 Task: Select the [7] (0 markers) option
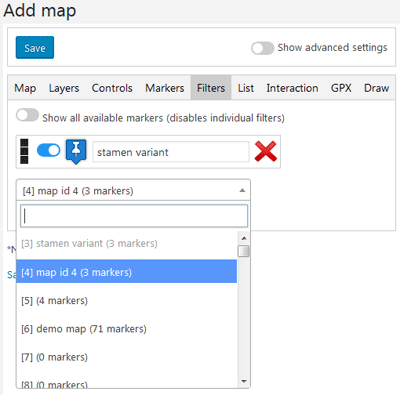click(x=127, y=357)
